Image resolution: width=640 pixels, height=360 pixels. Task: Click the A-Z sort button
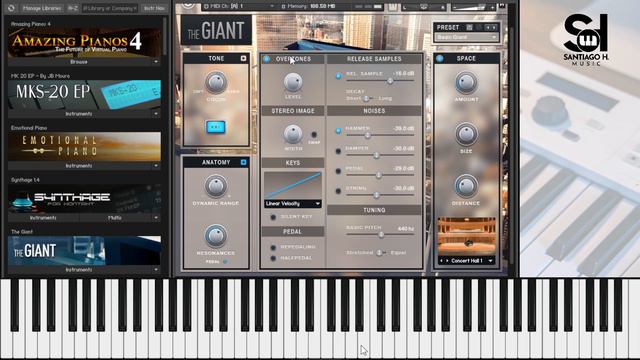click(x=73, y=8)
